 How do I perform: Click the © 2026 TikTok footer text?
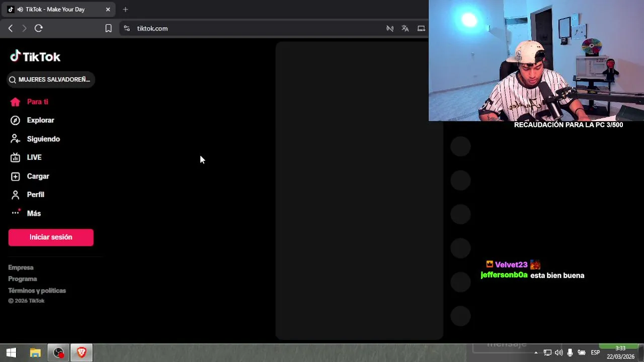click(26, 301)
